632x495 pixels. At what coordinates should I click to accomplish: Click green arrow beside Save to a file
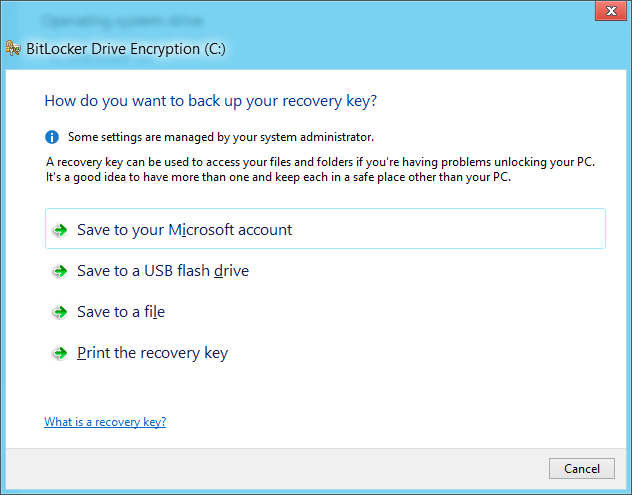click(x=60, y=312)
